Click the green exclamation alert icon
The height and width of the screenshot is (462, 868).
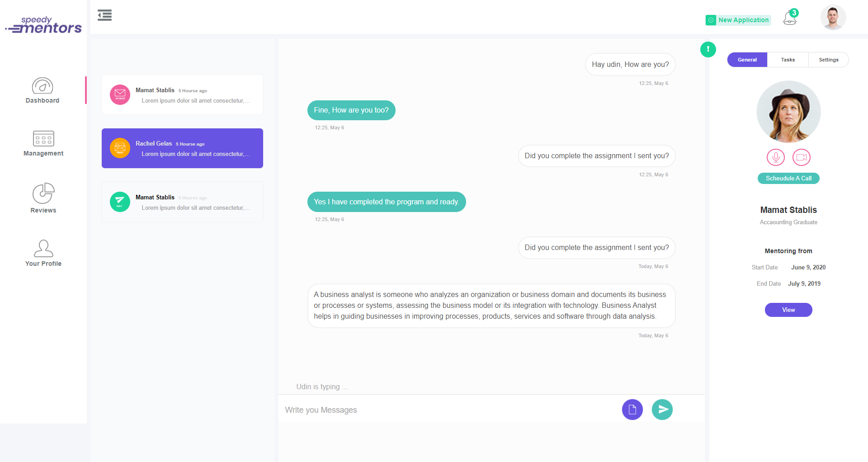click(708, 49)
